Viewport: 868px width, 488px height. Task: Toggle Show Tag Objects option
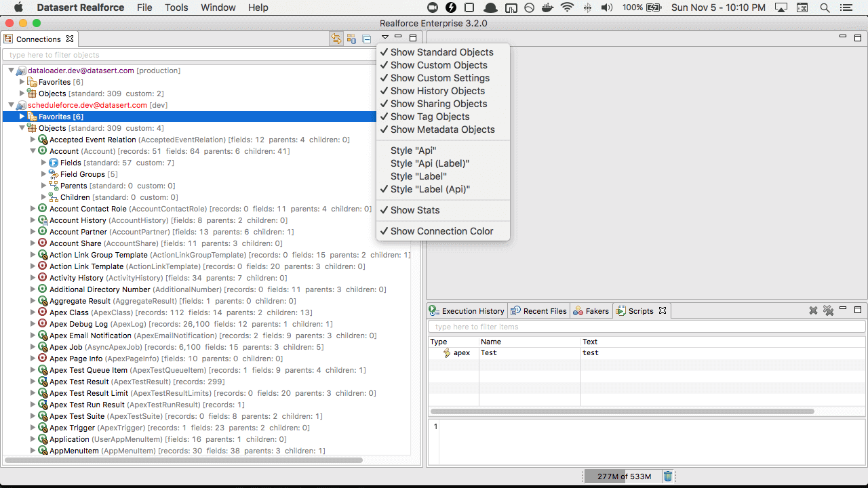(443, 117)
